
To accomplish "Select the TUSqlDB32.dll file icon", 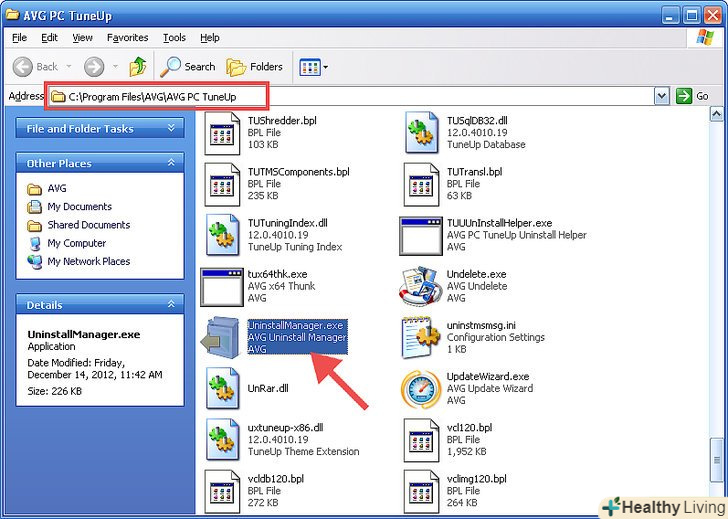I will (421, 132).
